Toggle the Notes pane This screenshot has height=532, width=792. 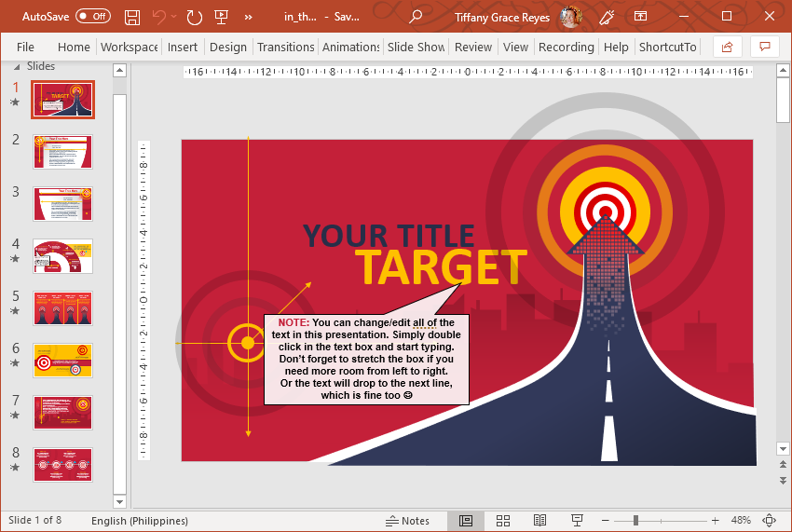408,521
